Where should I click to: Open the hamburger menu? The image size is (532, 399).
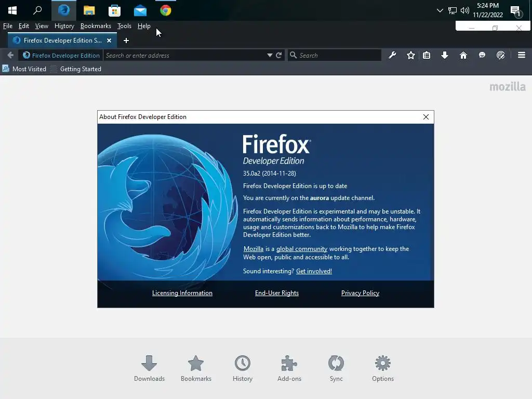tap(522, 55)
